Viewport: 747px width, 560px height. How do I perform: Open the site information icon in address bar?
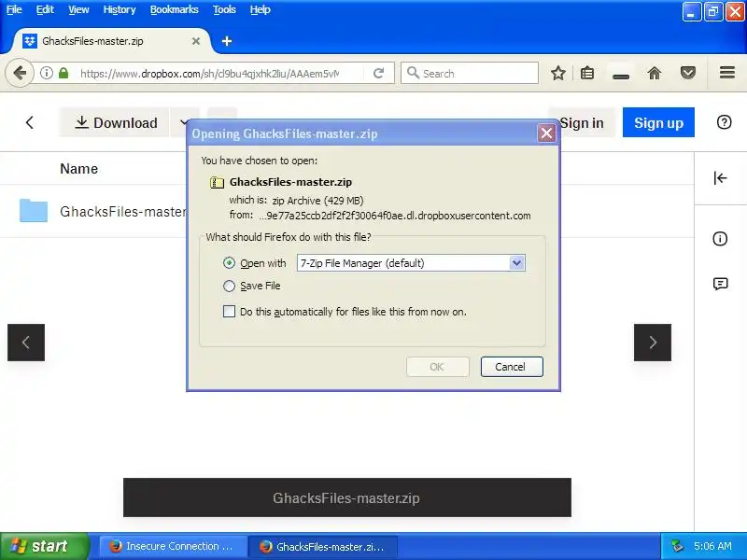click(x=46, y=73)
